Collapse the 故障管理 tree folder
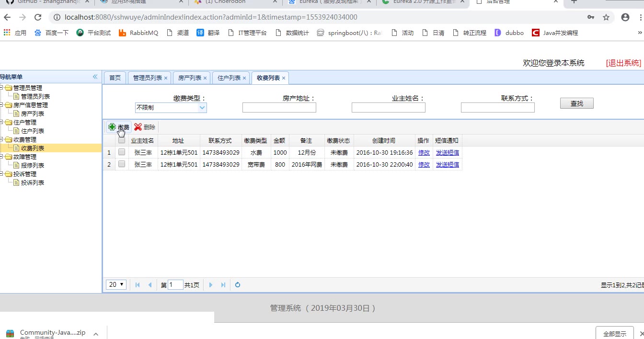 coord(2,157)
